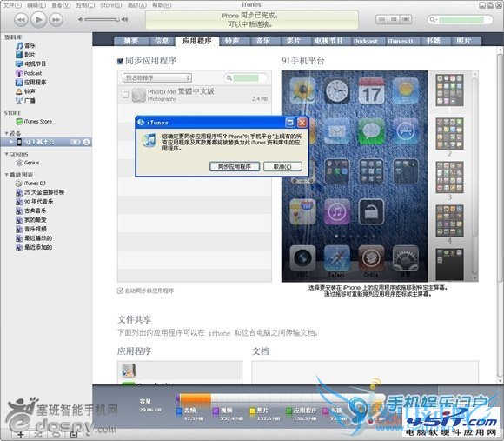Image resolution: width=504 pixels, height=441 pixels.
Task: Collapse the 设备 section in sidebar
Action: (x=6, y=133)
